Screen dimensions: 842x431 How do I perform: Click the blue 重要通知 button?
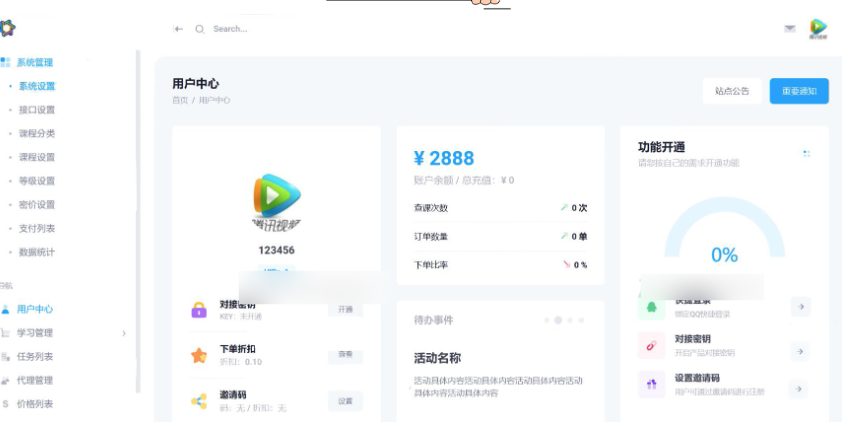point(799,91)
